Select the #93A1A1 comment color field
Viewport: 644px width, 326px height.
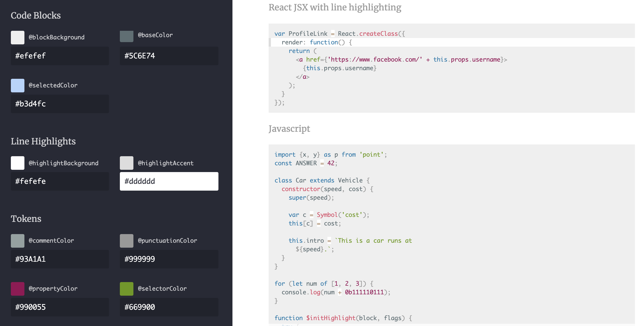[x=60, y=259]
